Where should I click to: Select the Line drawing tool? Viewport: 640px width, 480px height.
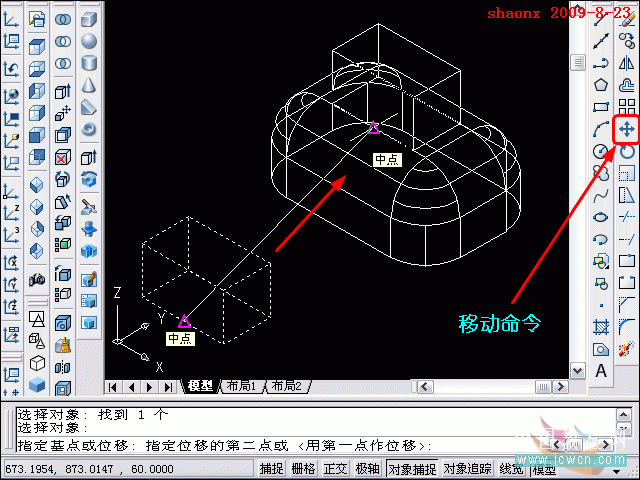click(x=601, y=19)
